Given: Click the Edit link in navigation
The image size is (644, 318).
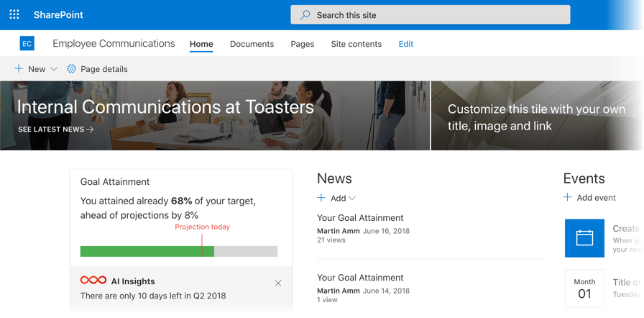Looking at the screenshot, I should 406,44.
